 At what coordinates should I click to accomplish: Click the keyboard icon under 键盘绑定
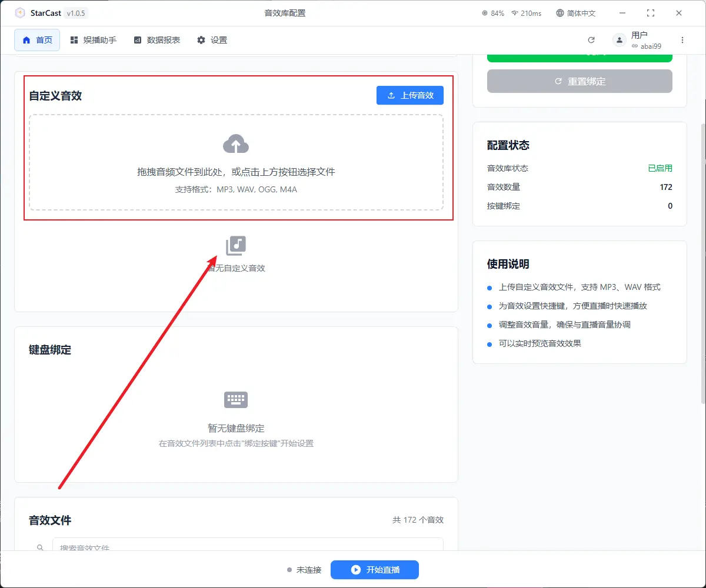click(236, 400)
